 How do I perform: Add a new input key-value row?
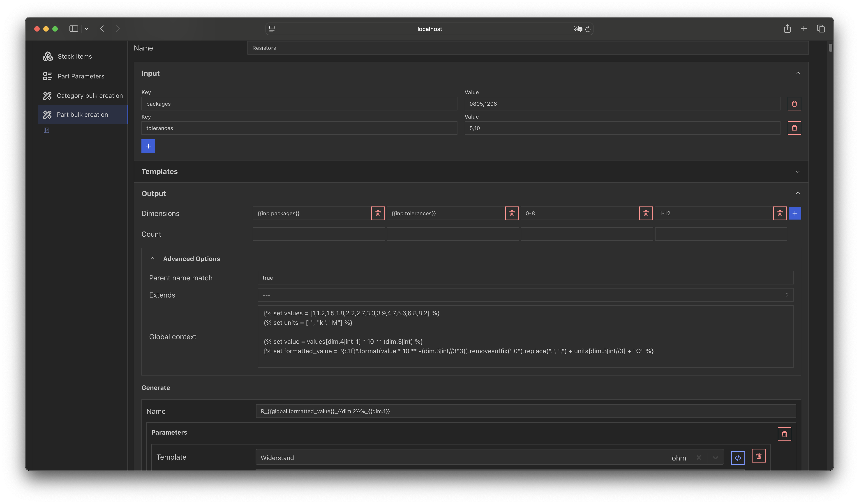point(148,146)
